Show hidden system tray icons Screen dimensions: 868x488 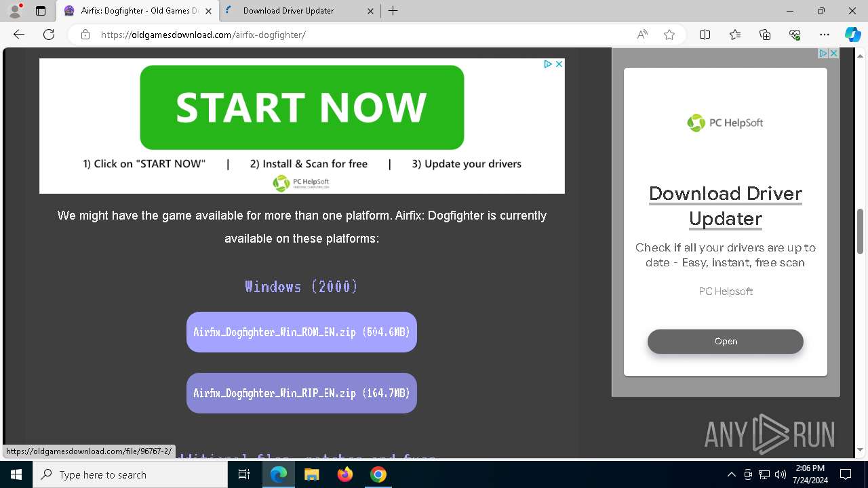click(731, 474)
